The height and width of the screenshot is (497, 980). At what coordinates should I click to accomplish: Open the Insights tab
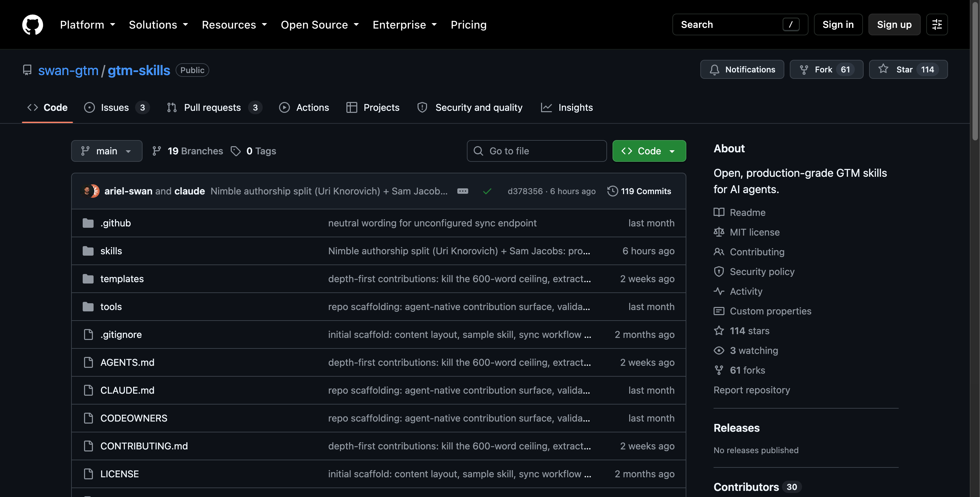(x=567, y=107)
